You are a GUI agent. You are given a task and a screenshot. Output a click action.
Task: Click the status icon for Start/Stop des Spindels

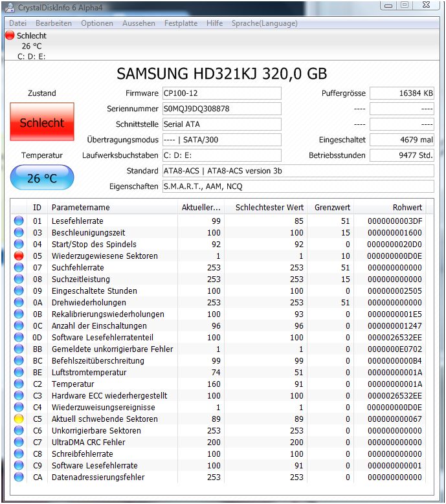click(x=19, y=244)
